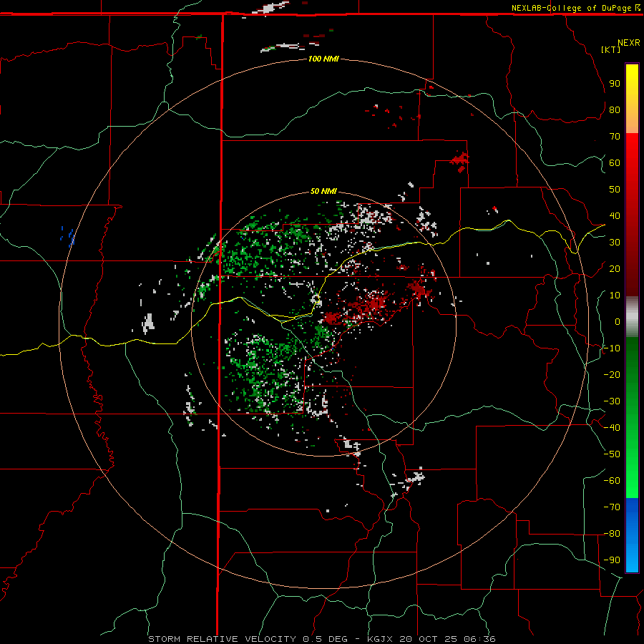
Task: Click the -30 value on the velocity scale
Action: point(612,401)
